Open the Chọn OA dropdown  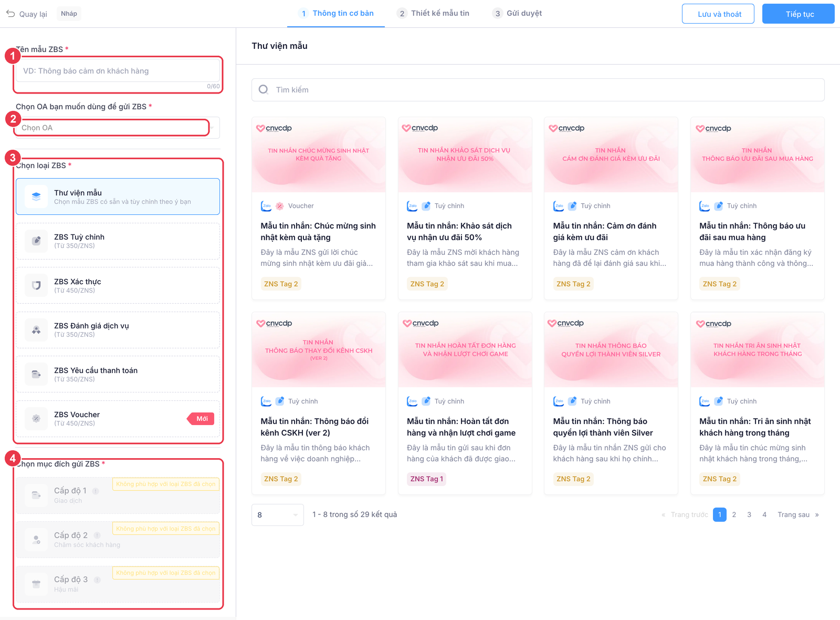click(118, 128)
